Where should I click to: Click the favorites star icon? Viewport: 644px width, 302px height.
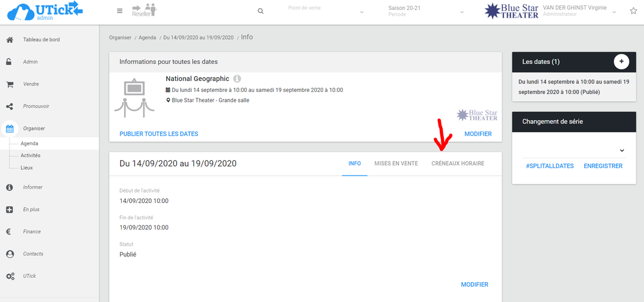[x=633, y=11]
